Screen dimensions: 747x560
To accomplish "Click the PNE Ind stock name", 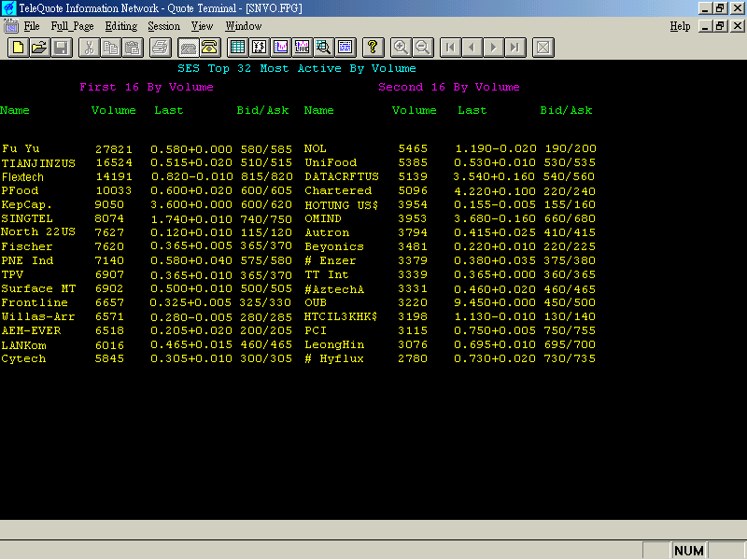I will [x=28, y=260].
